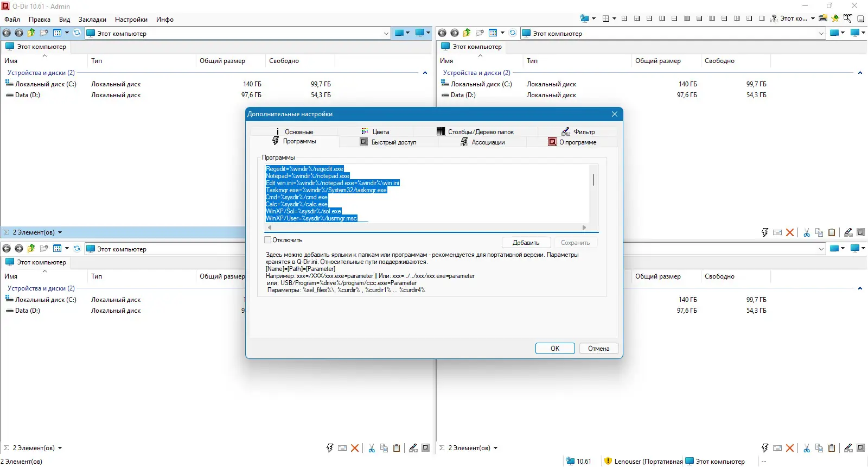868x467 pixels.
Task: Click copy icon in top-right pane
Action: pos(819,232)
